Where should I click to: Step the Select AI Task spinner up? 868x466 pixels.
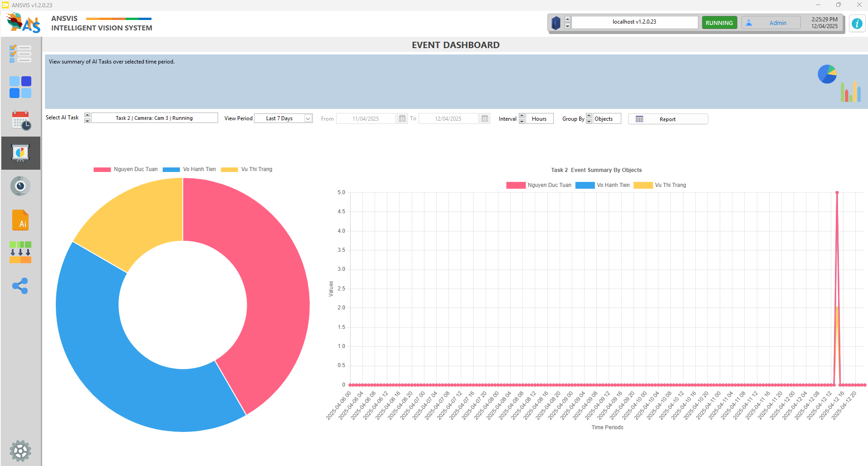tap(88, 115)
